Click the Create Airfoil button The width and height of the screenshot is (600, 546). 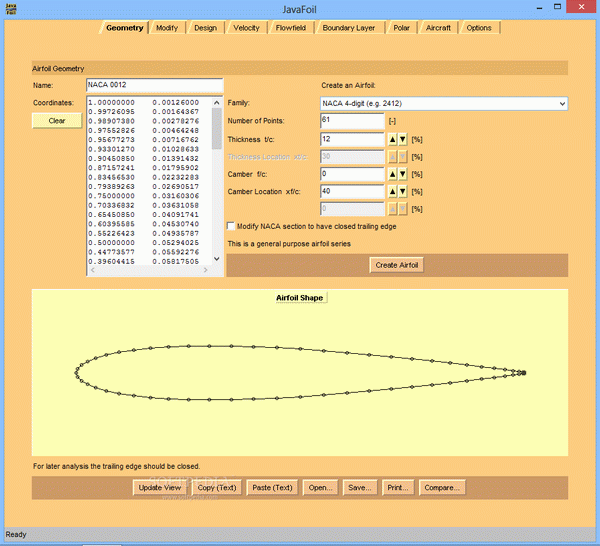coord(396,265)
